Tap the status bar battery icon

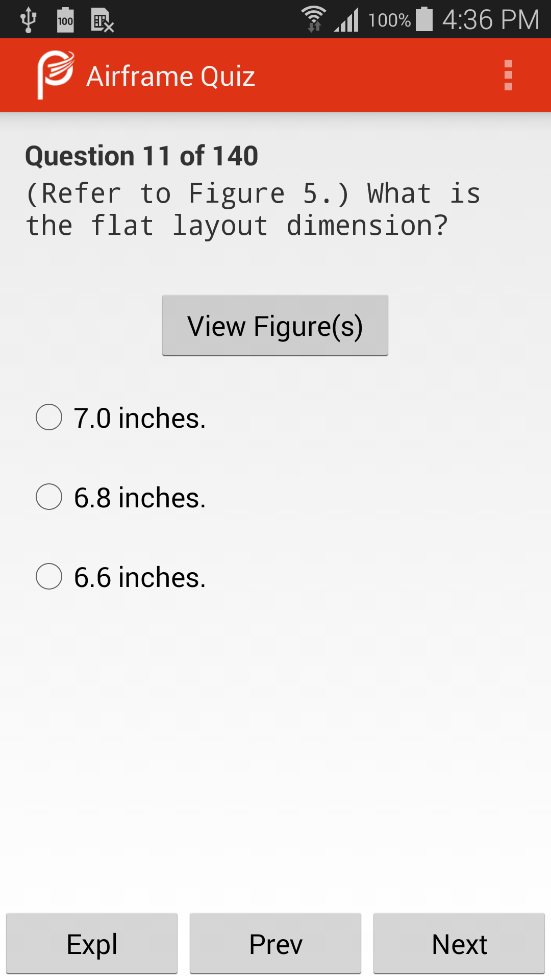(424, 19)
